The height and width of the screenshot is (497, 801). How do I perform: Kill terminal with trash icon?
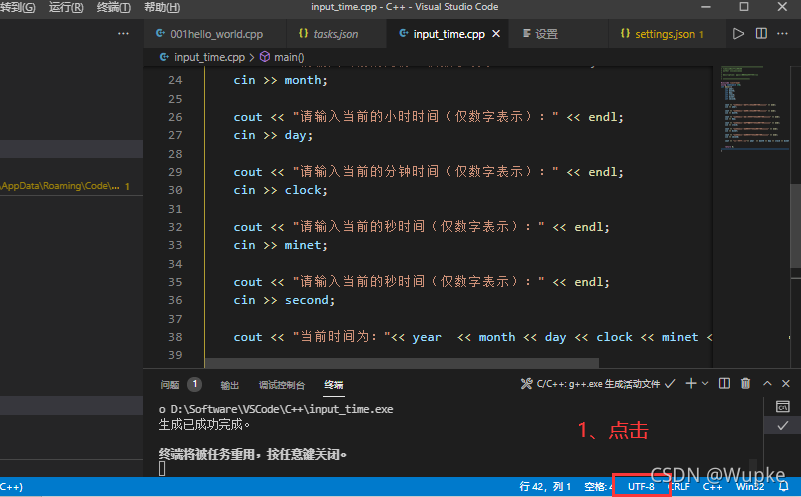point(745,384)
